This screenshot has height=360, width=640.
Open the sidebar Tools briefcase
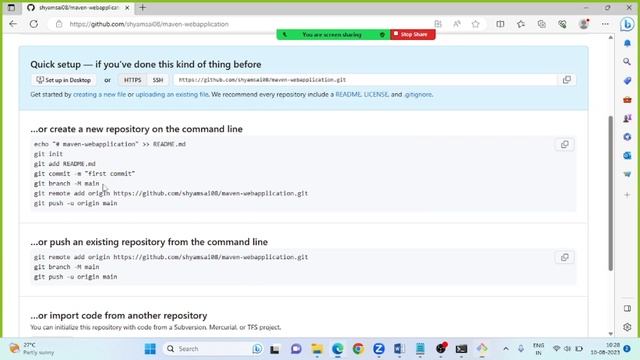click(x=627, y=99)
